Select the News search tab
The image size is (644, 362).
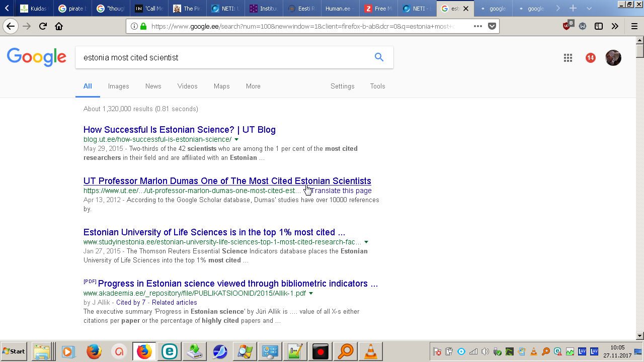153,86
